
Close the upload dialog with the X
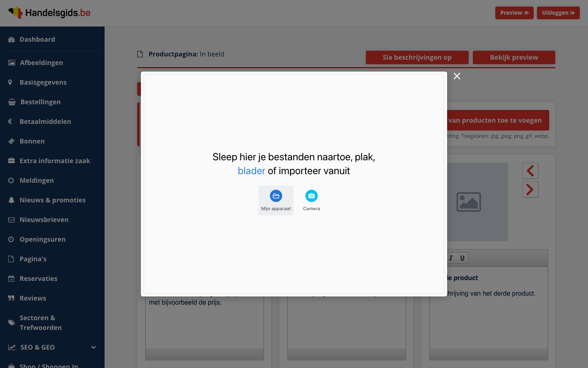457,76
